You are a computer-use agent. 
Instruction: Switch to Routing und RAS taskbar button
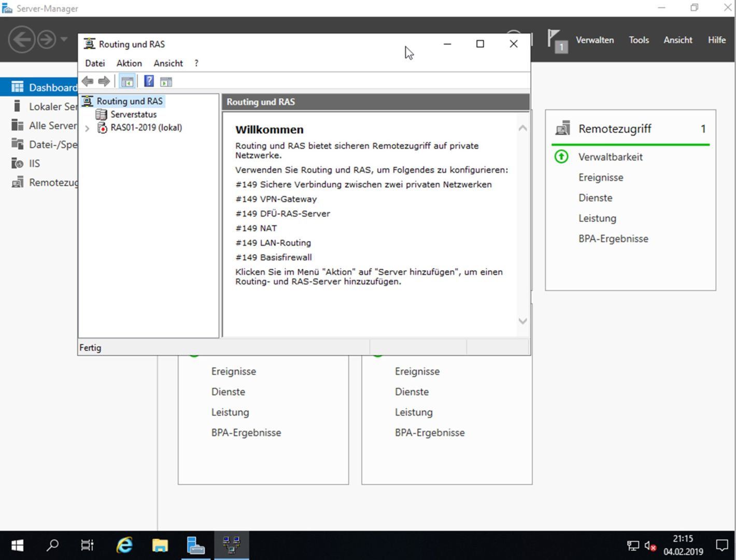point(231,545)
